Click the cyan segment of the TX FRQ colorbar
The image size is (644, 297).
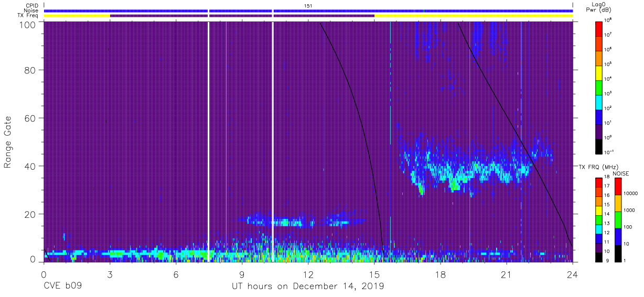click(600, 229)
